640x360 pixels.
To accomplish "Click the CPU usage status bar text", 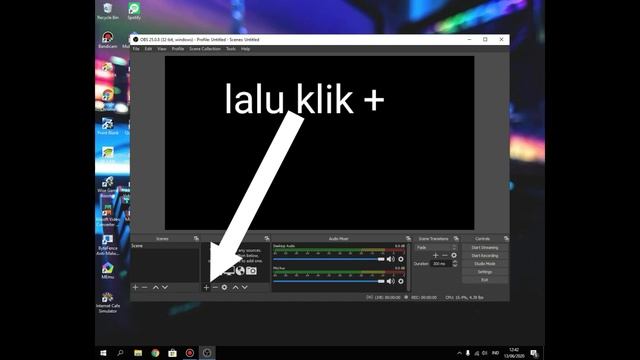I will (464, 298).
